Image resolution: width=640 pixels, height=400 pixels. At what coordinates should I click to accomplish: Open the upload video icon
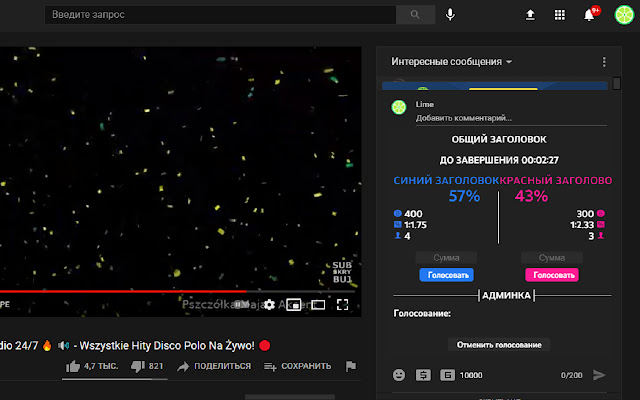click(530, 15)
